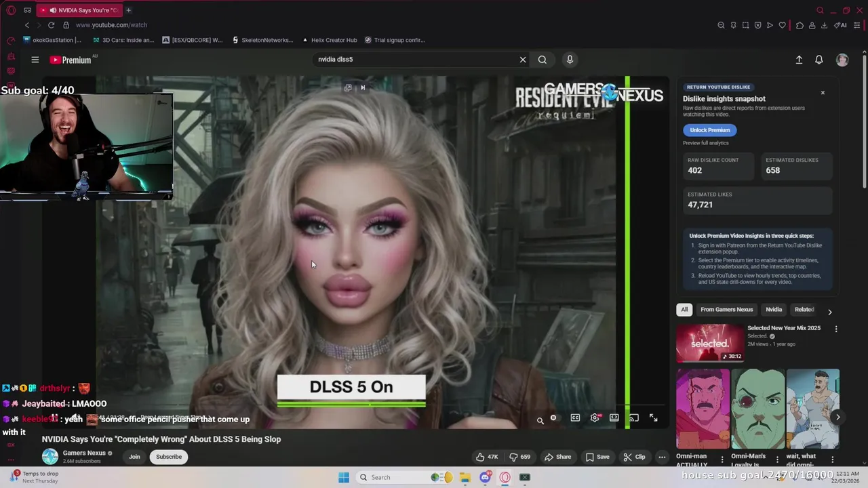Zoom out using browser toolbar magnifier
The height and width of the screenshot is (488, 868).
(721, 25)
